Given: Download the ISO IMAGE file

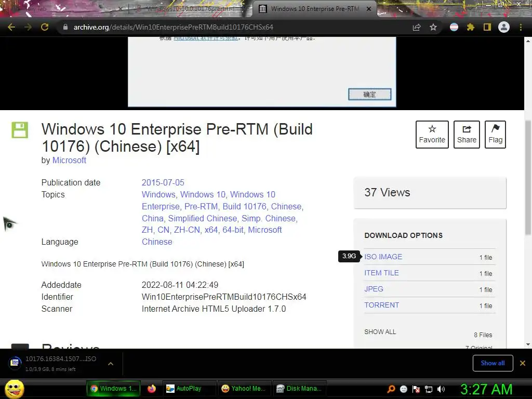Looking at the screenshot, I should 383,257.
